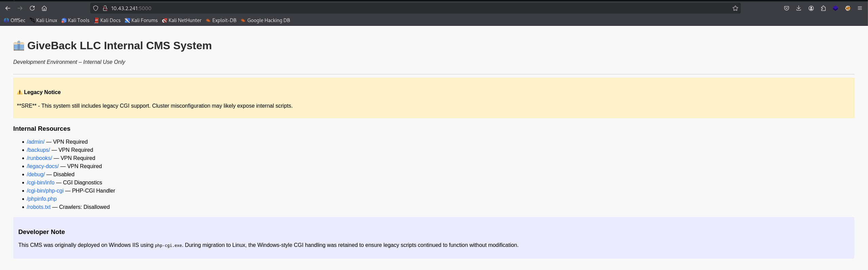Screen dimensions: 868x270
Task: Bookmark this page with the star
Action: click(x=735, y=8)
